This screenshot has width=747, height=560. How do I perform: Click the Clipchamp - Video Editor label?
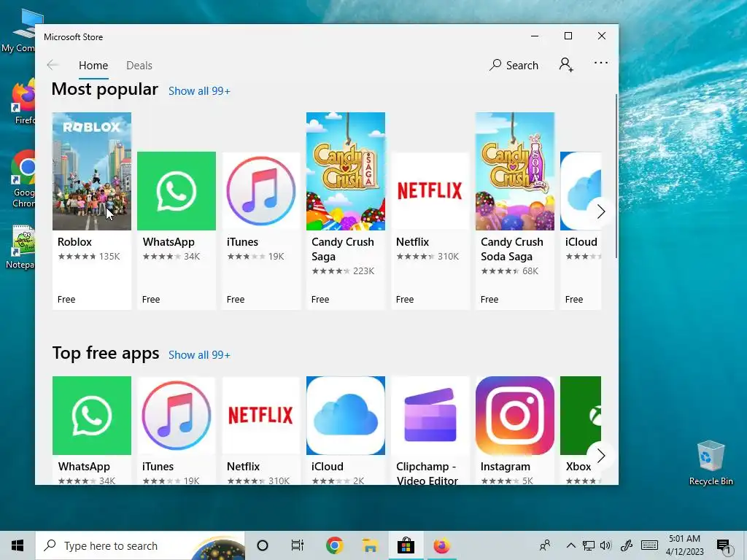(x=427, y=474)
